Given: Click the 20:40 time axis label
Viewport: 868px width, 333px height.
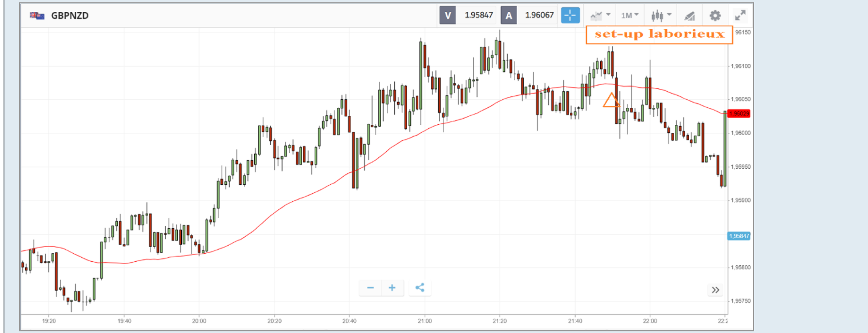Looking at the screenshot, I should click(x=349, y=320).
